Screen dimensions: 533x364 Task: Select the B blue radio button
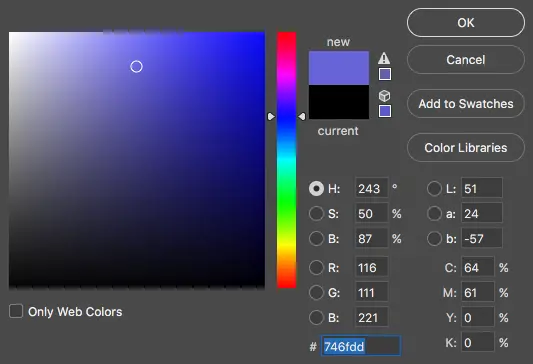(316, 317)
